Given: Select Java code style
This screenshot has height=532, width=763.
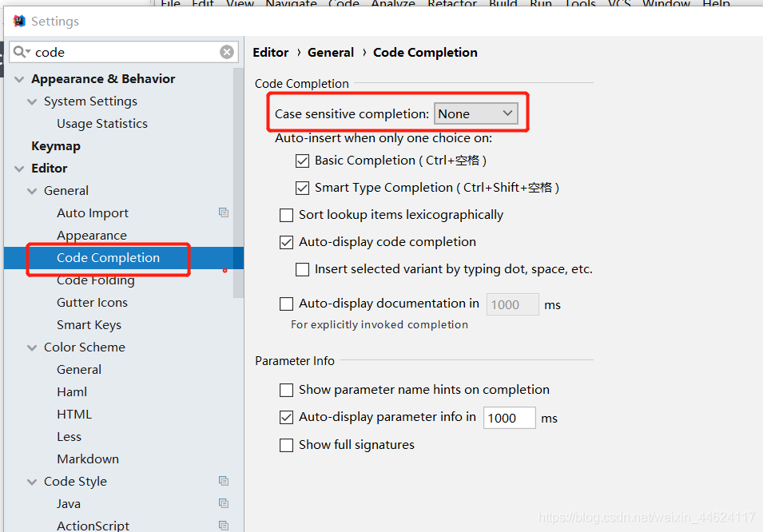Looking at the screenshot, I should point(68,504).
